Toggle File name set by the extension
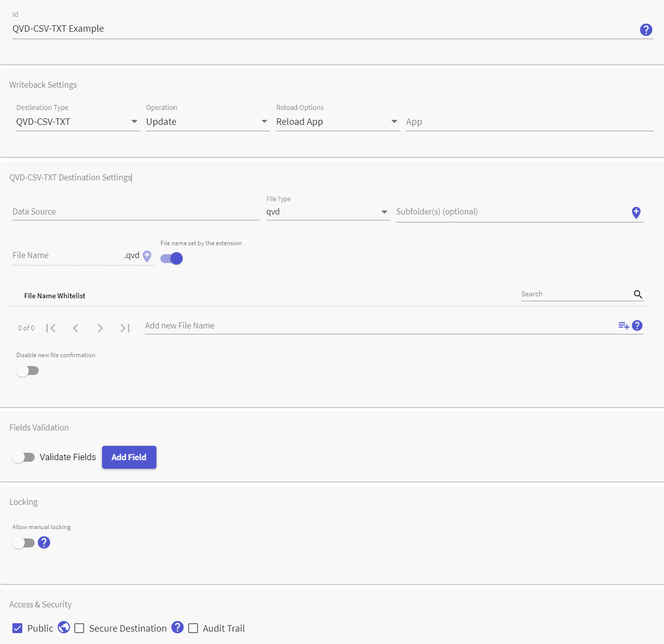 [172, 259]
